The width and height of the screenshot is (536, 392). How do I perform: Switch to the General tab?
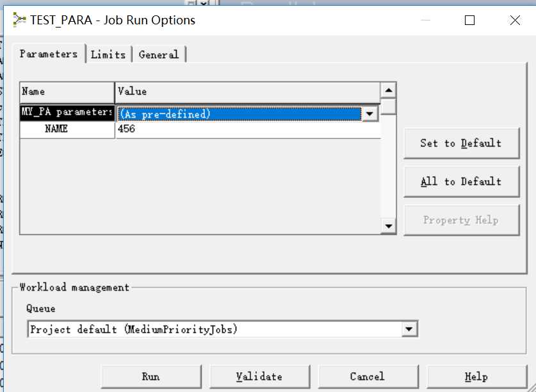(158, 54)
